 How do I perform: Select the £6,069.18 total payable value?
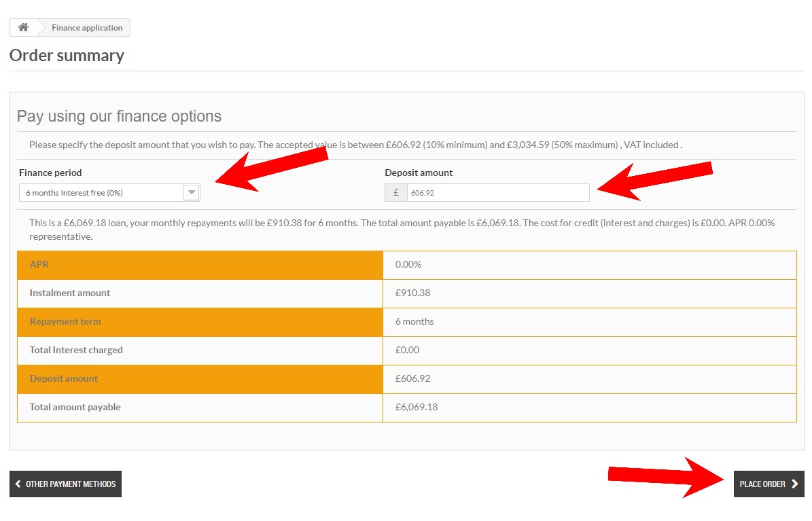tap(417, 407)
